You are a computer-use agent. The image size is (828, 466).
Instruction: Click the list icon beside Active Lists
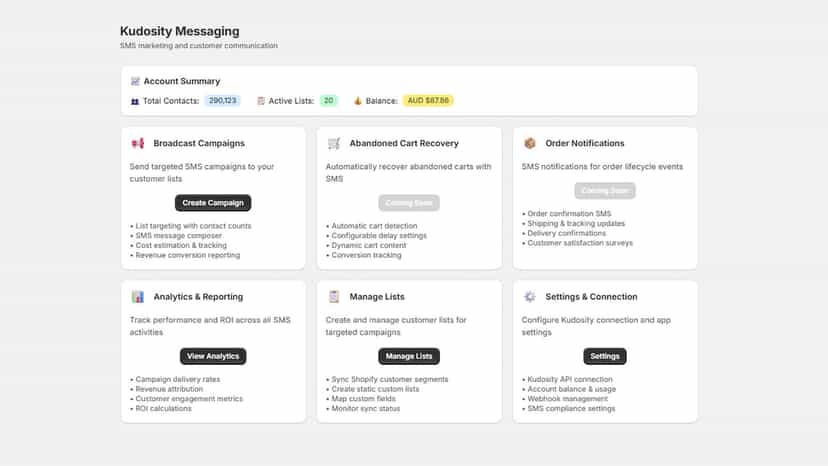[x=261, y=100]
